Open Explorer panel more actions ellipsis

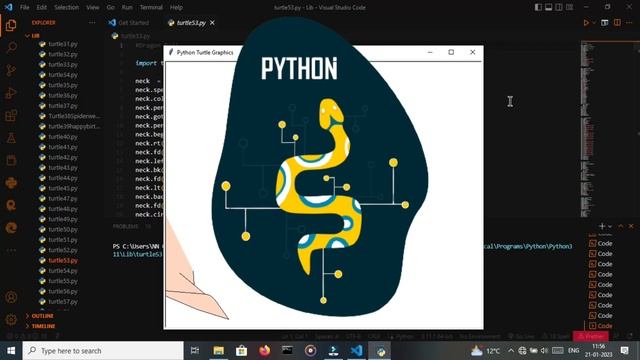coord(92,22)
